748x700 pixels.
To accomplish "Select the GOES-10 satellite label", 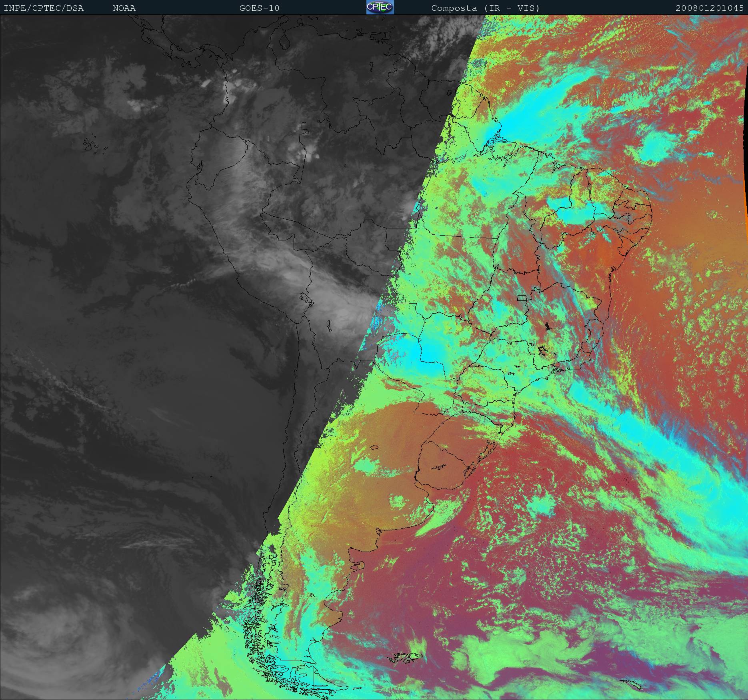I will [x=259, y=8].
